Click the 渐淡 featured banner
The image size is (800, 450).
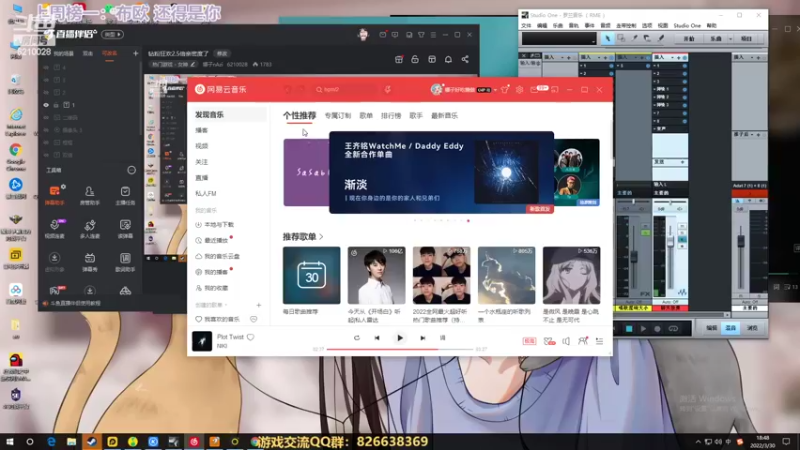[x=441, y=172]
